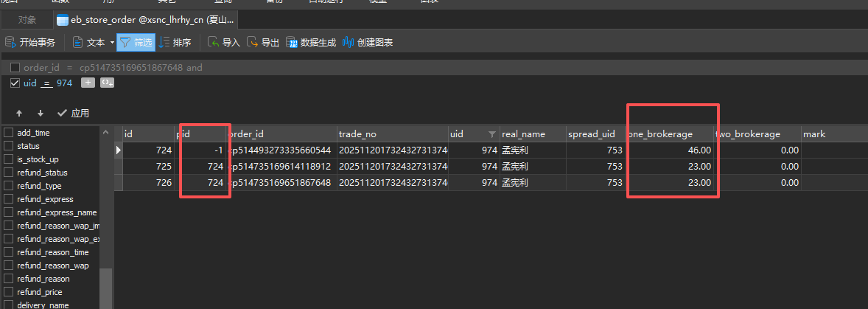The image size is (868, 309).
Task: Click the spread_uid column header
Action: pos(595,134)
